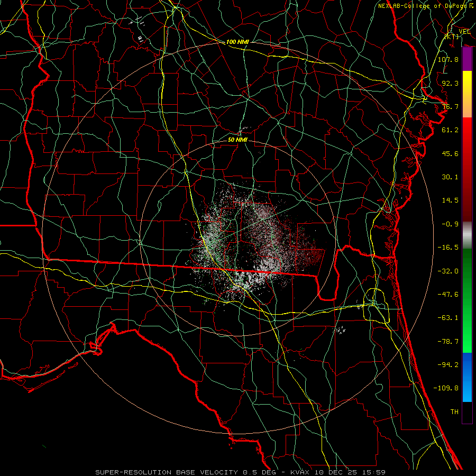This screenshot has width=476, height=476.
Task: Click the VEL legend title
Action: (464, 32)
